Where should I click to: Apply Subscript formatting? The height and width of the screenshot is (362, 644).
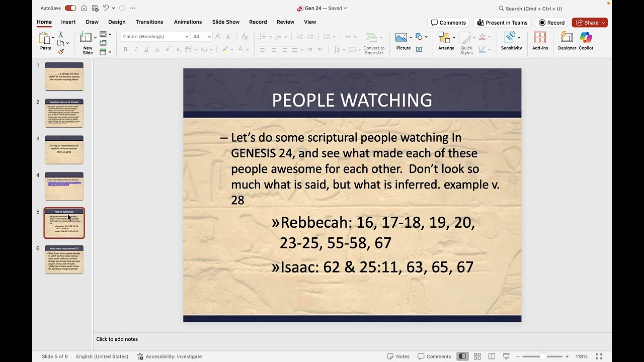(x=178, y=49)
